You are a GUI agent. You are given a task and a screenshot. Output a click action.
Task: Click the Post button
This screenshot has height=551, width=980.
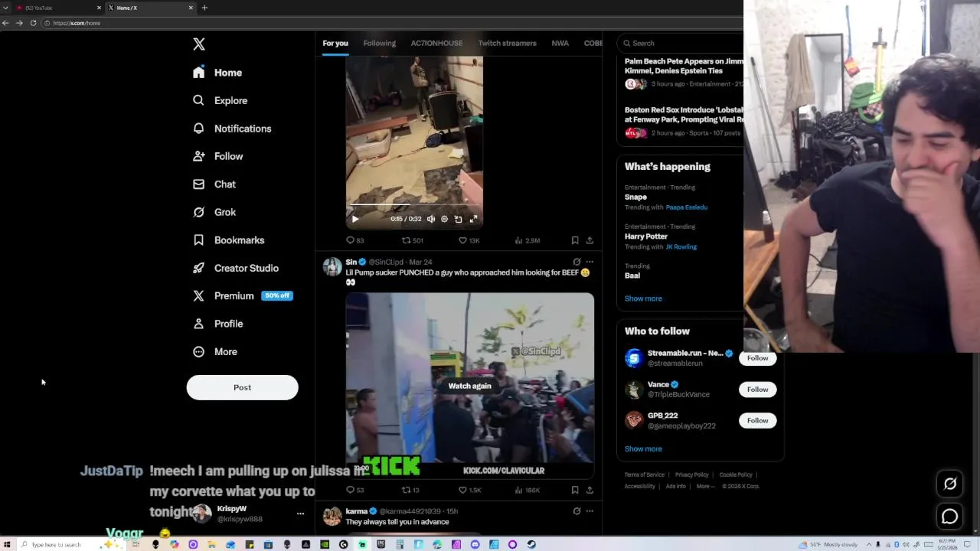pos(242,387)
